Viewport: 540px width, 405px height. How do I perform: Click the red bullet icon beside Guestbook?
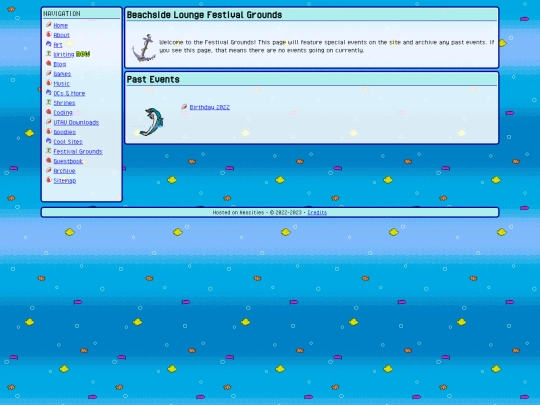coord(49,160)
